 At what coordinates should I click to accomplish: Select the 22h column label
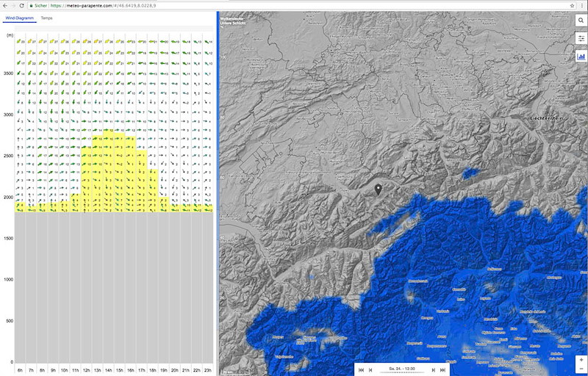197,370
